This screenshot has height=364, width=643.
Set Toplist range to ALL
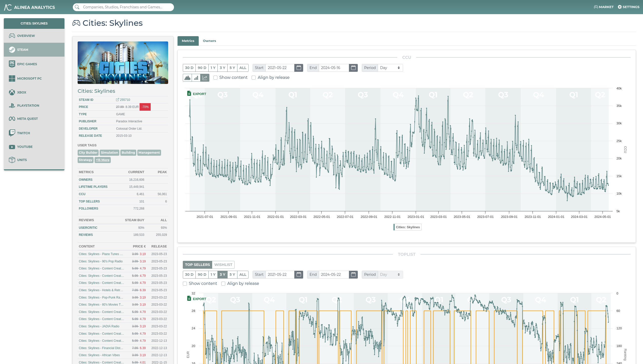tap(243, 275)
